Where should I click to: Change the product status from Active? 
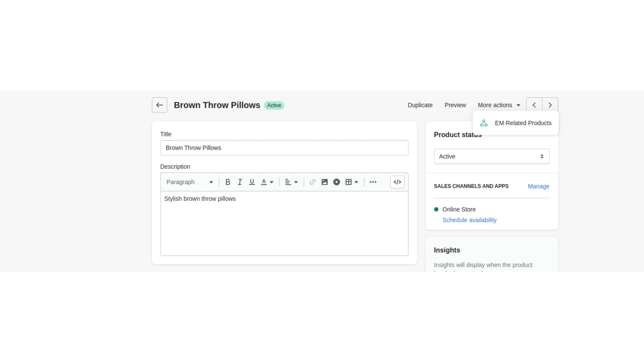tap(491, 156)
